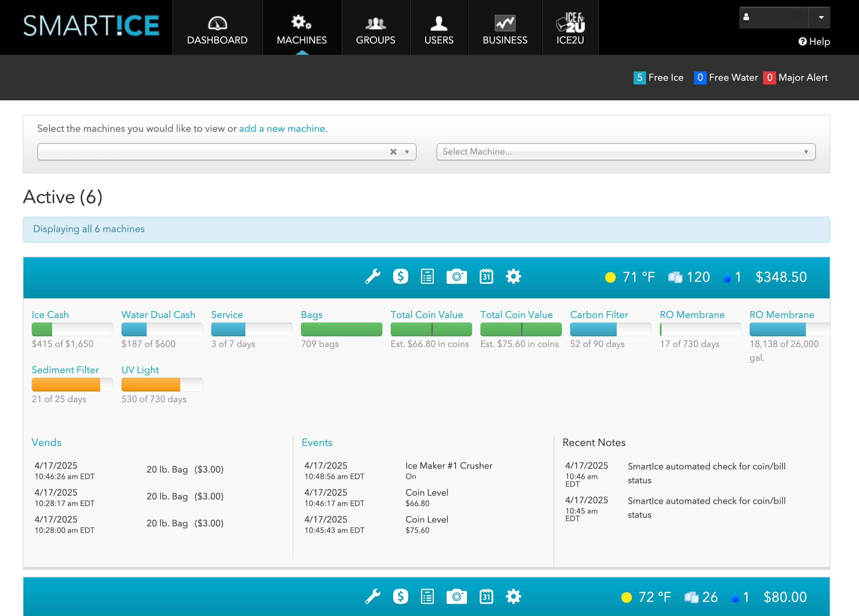Expand the user account dropdown arrow top right
This screenshot has width=859, height=616.
[x=821, y=17]
